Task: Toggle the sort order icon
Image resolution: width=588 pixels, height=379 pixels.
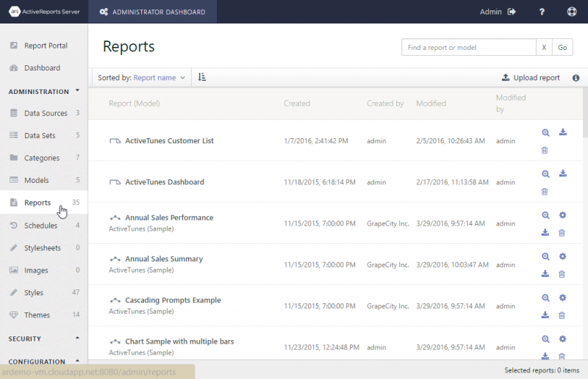Action: tap(201, 77)
